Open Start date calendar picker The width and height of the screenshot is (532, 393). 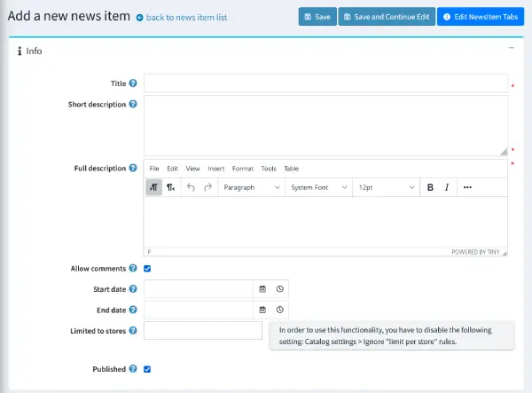[262, 289]
